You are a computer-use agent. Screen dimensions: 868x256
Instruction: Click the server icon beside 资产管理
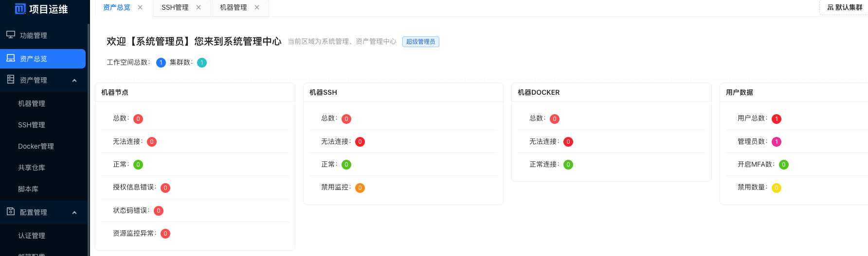click(x=11, y=80)
